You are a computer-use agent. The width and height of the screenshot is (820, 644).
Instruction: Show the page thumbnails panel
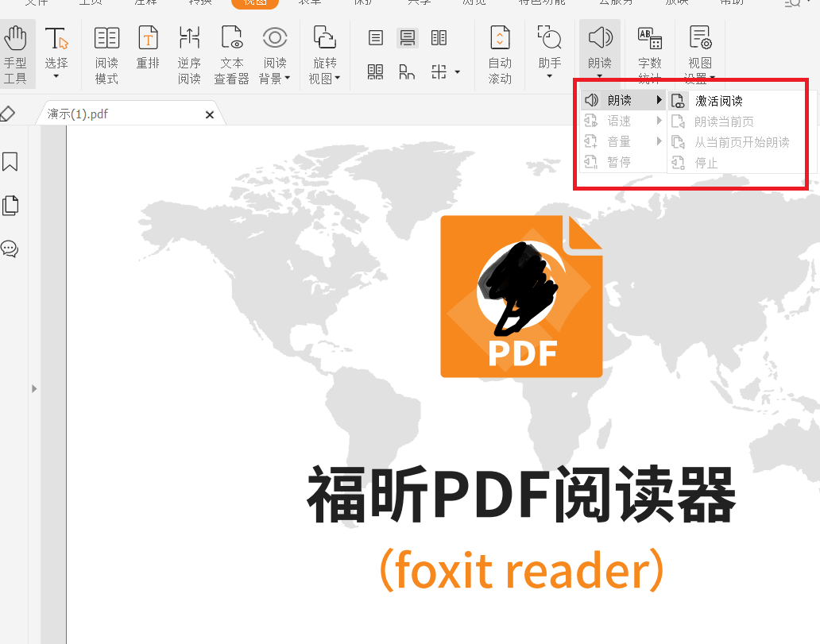pyautogui.click(x=10, y=205)
